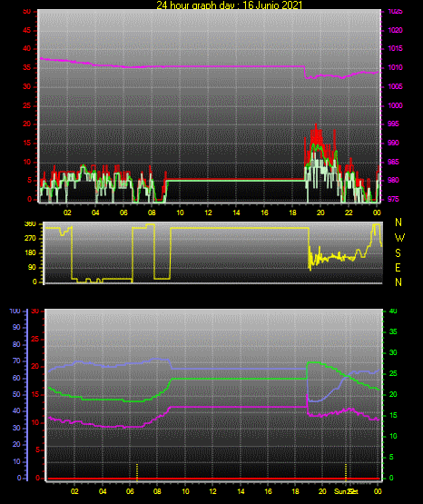Click the Sun Set marker label on bottom axis
The height and width of the screenshot is (504, 423).
click(346, 491)
